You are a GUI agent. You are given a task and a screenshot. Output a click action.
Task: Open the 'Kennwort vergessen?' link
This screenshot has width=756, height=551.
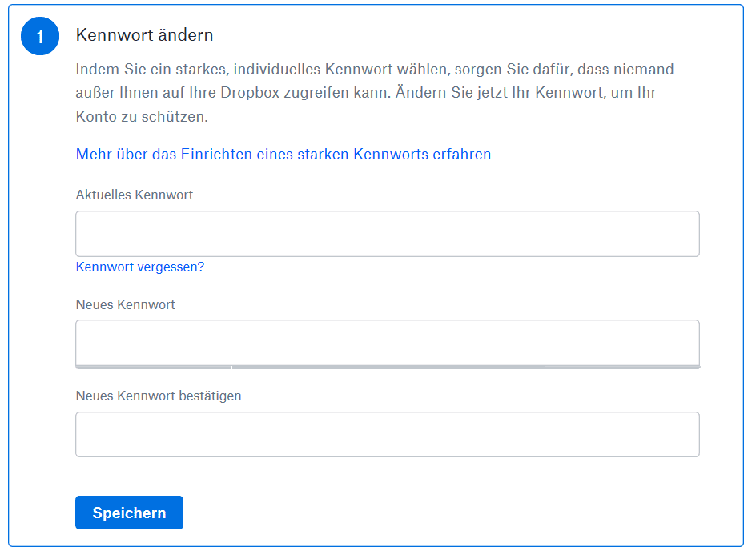point(140,267)
